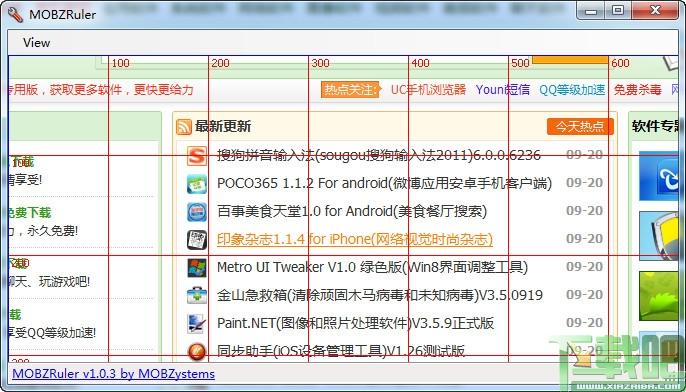686x392 pixels.
Task: Click the UC手机浏览器 hot link
Action: pyautogui.click(x=428, y=90)
